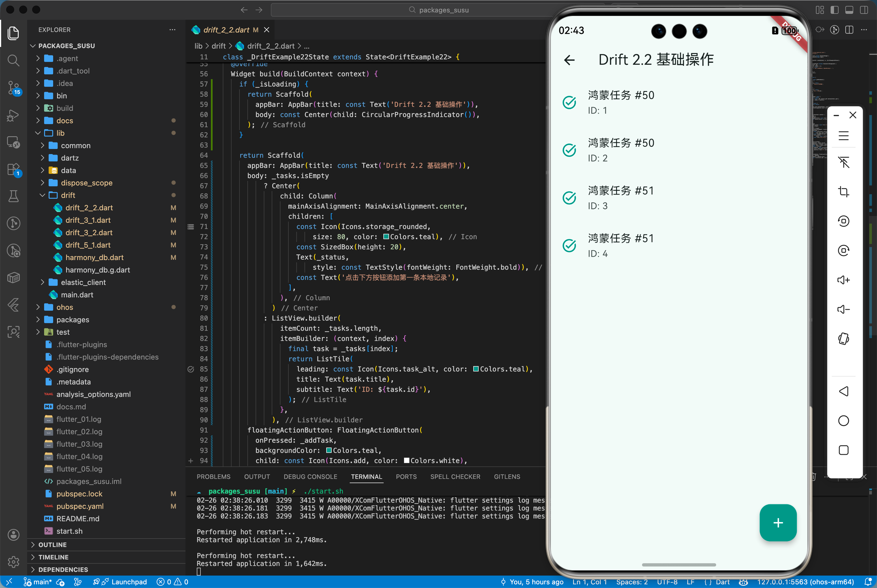Tap the emulator back triangle button
Screen dimensions: 877x588
pyautogui.click(x=843, y=391)
